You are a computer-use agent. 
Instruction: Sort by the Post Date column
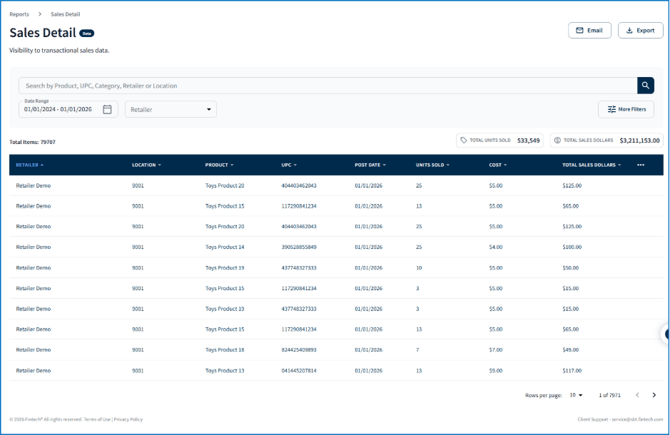(368, 165)
